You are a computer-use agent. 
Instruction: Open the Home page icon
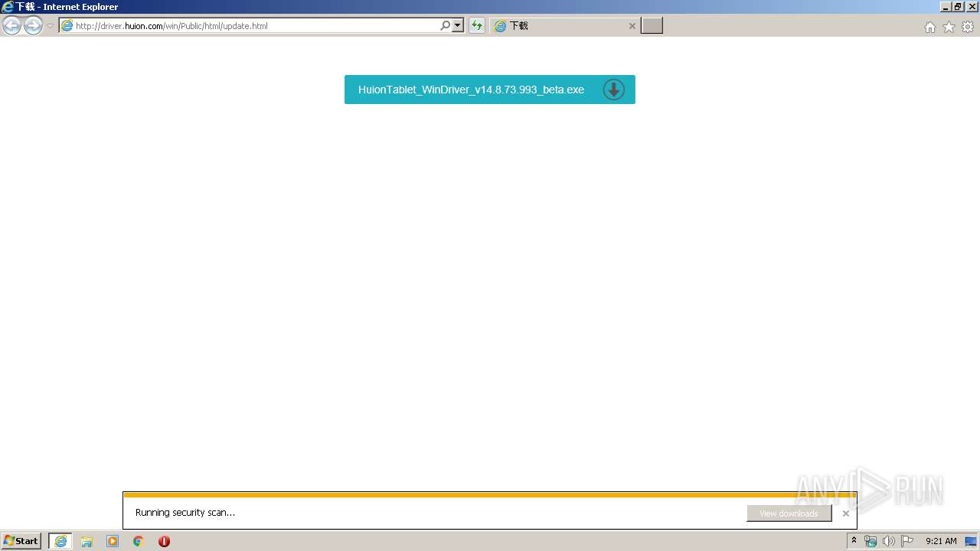pyautogui.click(x=929, y=27)
